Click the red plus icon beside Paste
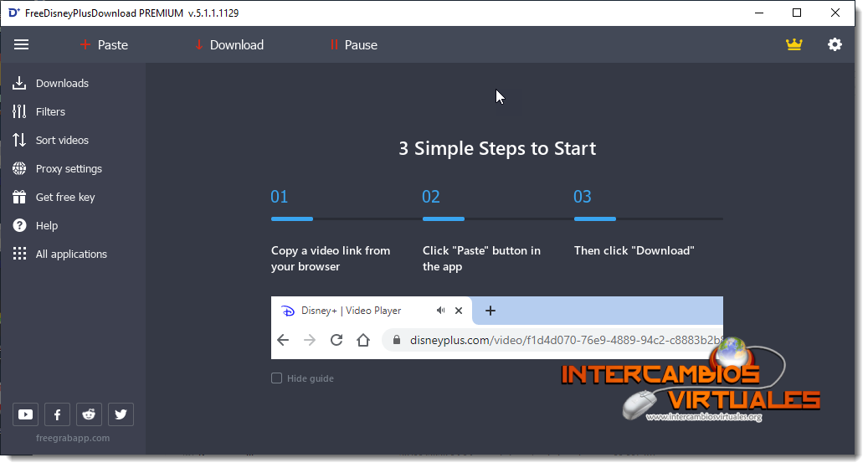The image size is (868, 468). pos(85,45)
